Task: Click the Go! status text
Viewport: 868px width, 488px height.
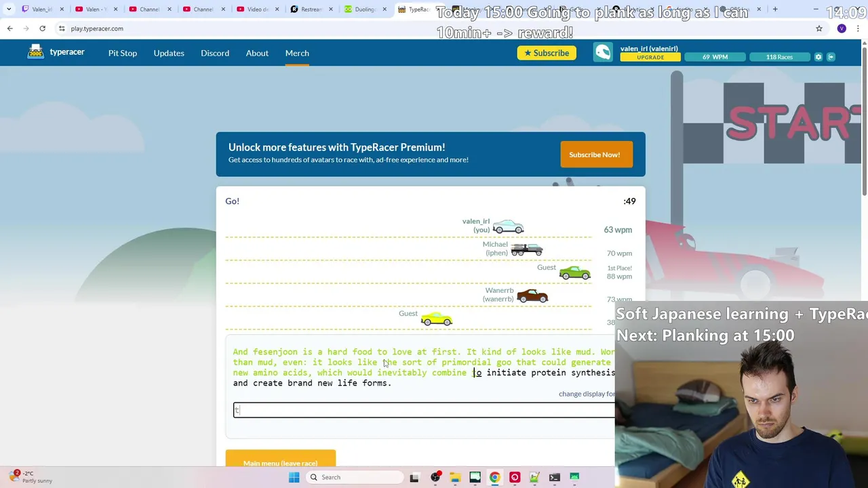Action: 232,201
